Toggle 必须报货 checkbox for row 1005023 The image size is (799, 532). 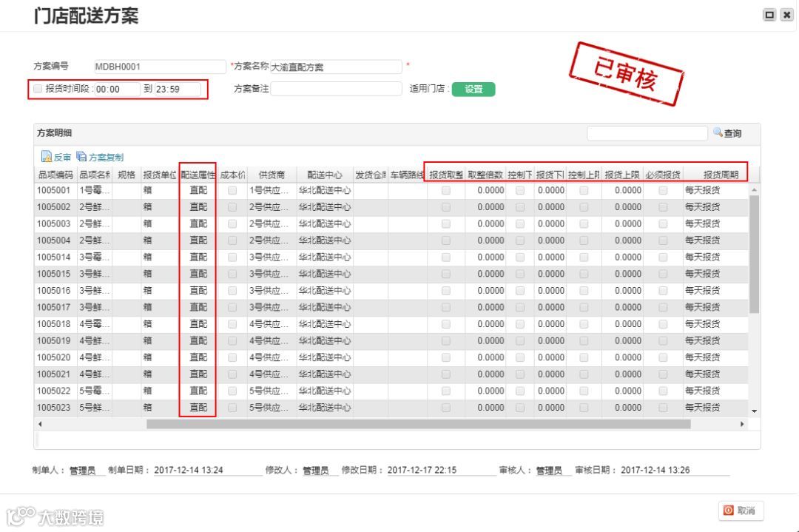click(x=663, y=407)
